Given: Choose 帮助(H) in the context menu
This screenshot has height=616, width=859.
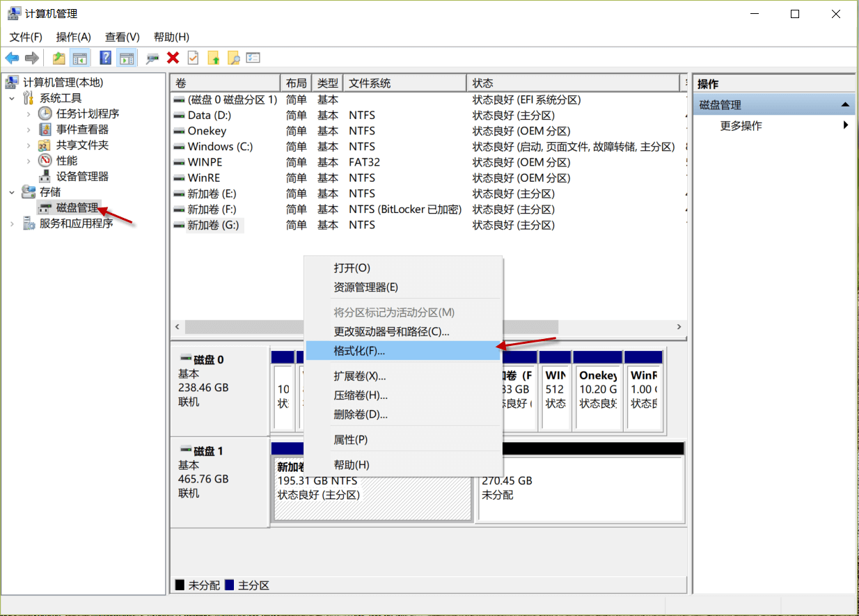Looking at the screenshot, I should click(x=403, y=464).
